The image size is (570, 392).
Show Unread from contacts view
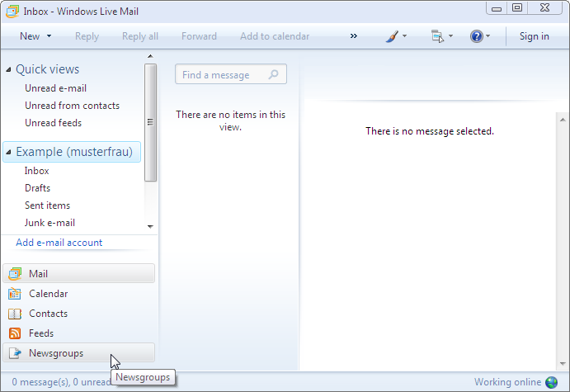point(72,106)
